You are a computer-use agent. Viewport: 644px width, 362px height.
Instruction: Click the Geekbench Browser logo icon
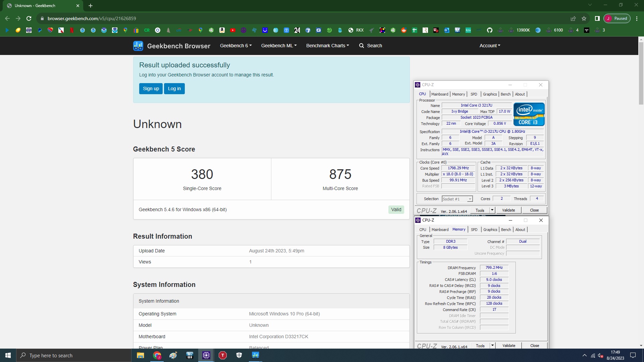pos(138,46)
